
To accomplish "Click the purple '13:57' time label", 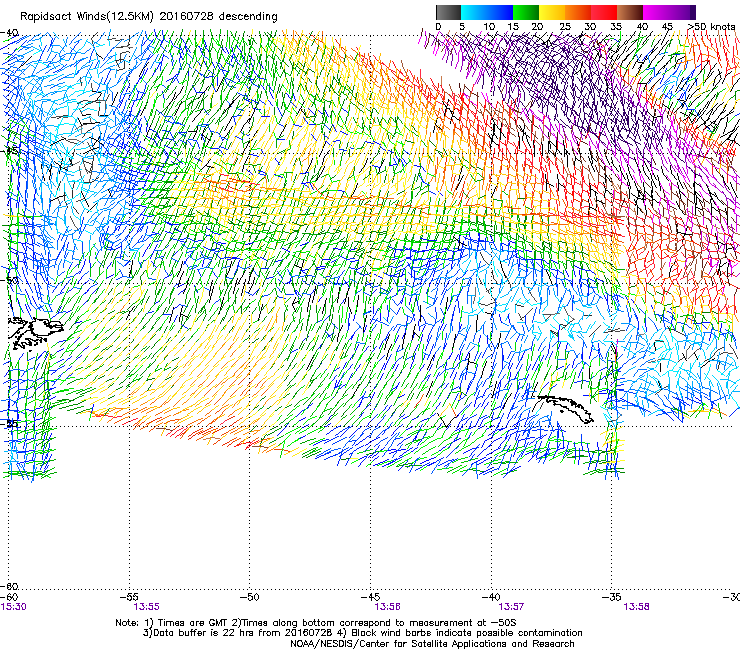I will [511, 607].
